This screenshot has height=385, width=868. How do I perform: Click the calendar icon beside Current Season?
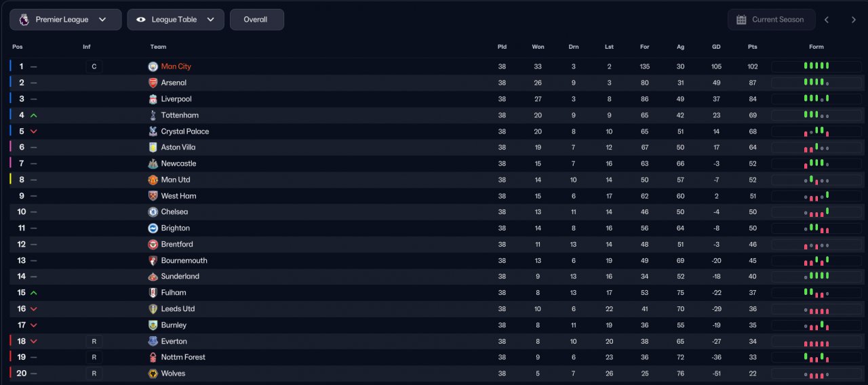741,20
